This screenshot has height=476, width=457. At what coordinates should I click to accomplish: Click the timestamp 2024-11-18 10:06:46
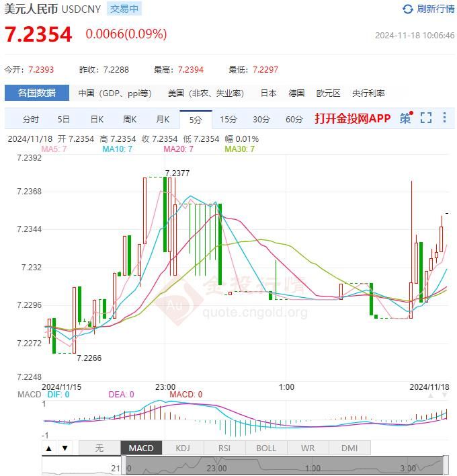(415, 36)
